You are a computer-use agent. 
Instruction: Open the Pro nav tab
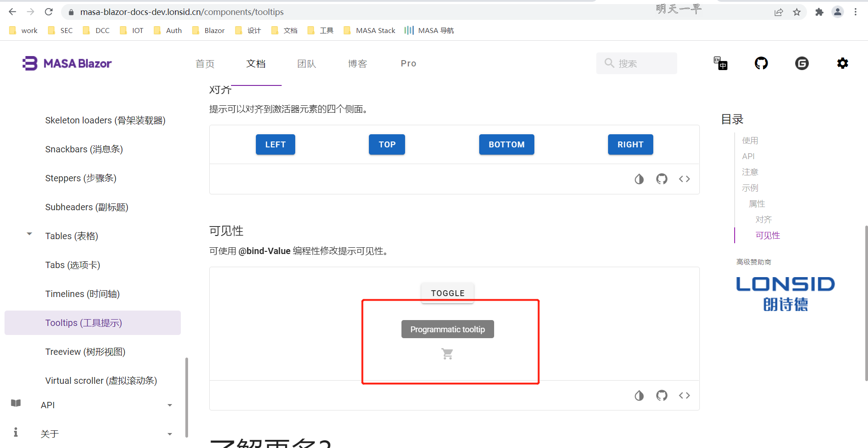coord(409,64)
